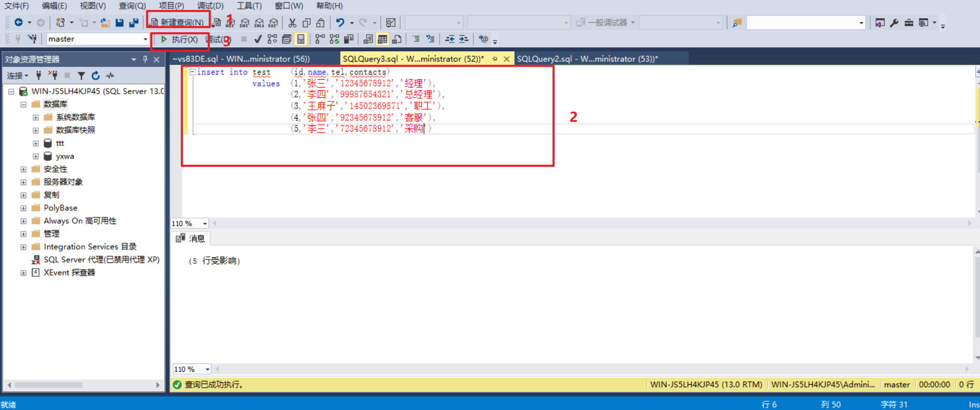This screenshot has width=980, height=410.
Task: Switch output to Results to File
Action: coord(397,39)
